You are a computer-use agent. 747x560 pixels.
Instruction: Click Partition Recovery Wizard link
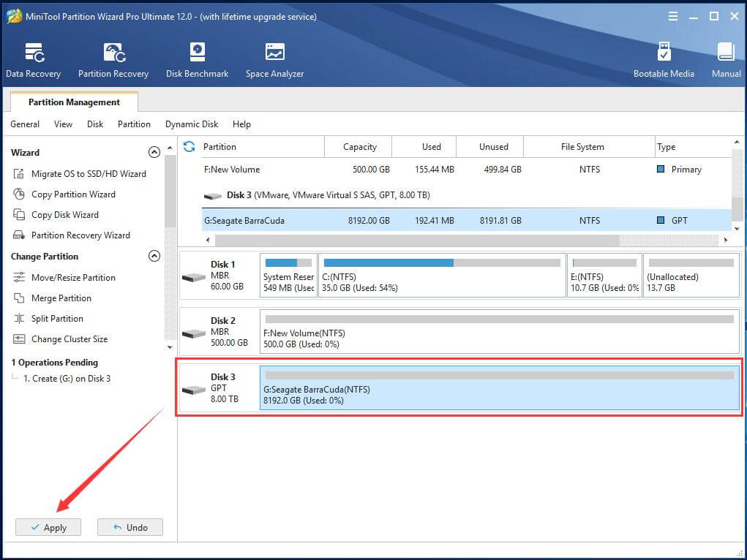click(x=80, y=235)
